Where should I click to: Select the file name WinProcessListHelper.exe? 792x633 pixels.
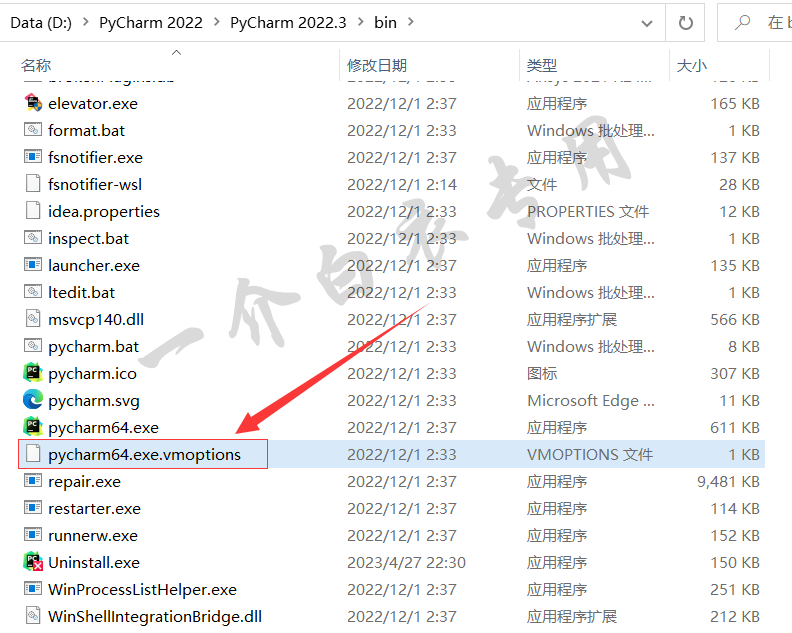pos(142,590)
